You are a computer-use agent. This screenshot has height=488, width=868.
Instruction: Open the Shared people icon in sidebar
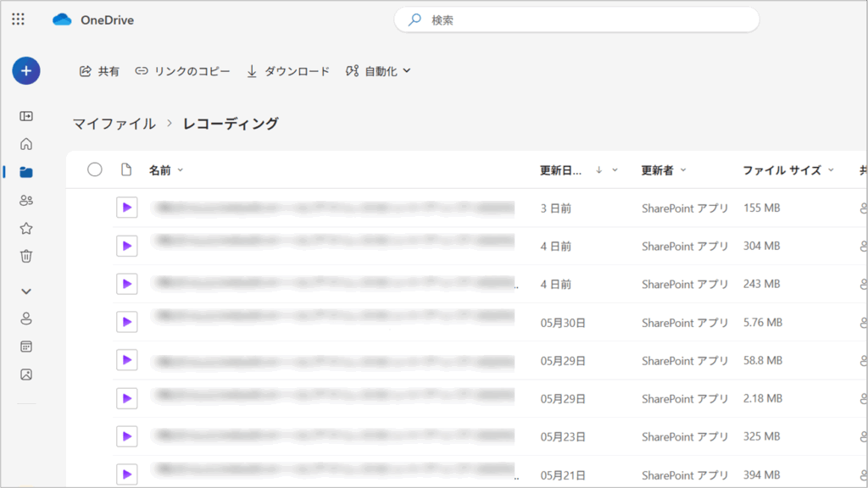[26, 201]
